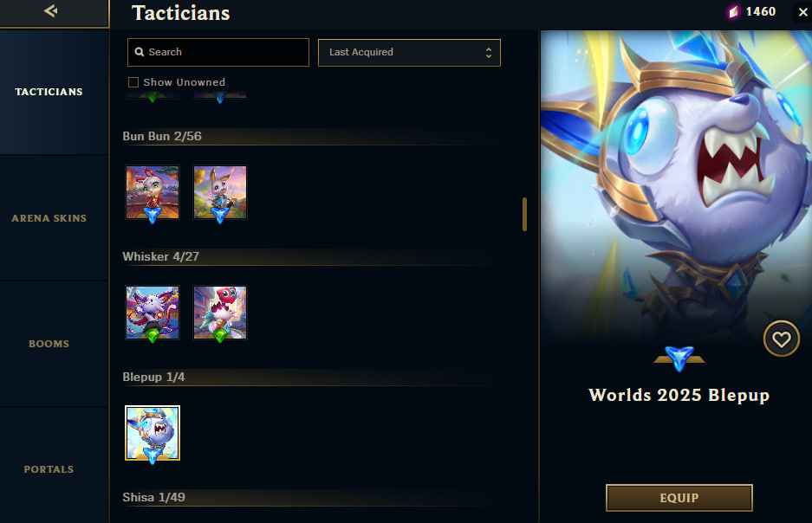
Task: Click the purple currency icon beside 1460
Action: [x=733, y=12]
